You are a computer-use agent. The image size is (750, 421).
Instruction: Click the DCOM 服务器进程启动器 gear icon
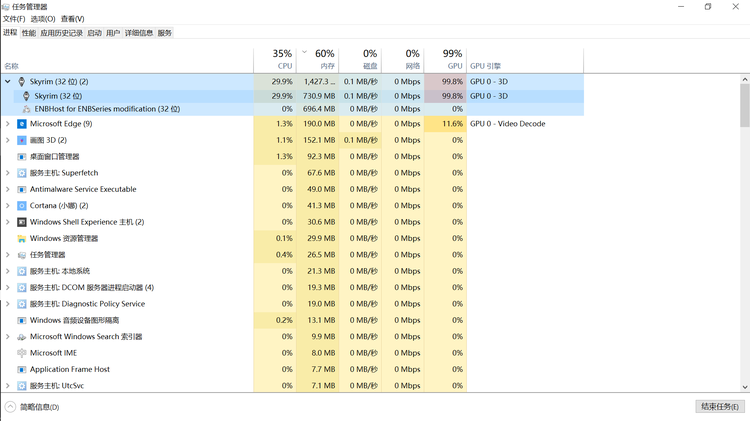pos(22,288)
